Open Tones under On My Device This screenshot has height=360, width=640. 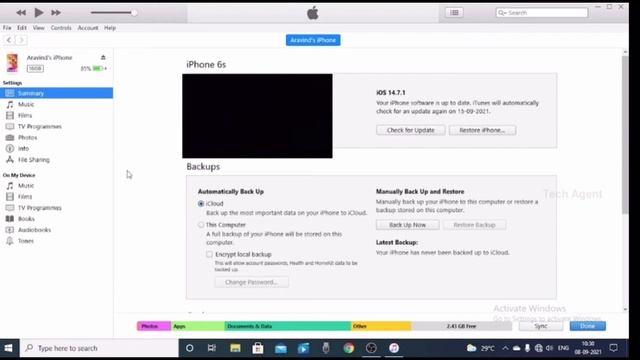tap(56, 241)
